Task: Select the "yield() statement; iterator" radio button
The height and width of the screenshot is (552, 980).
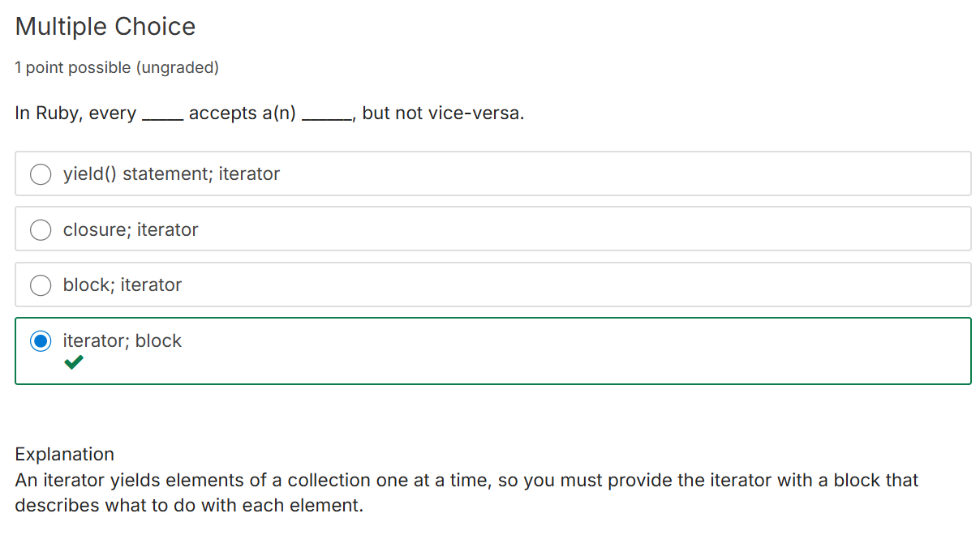Action: tap(41, 174)
